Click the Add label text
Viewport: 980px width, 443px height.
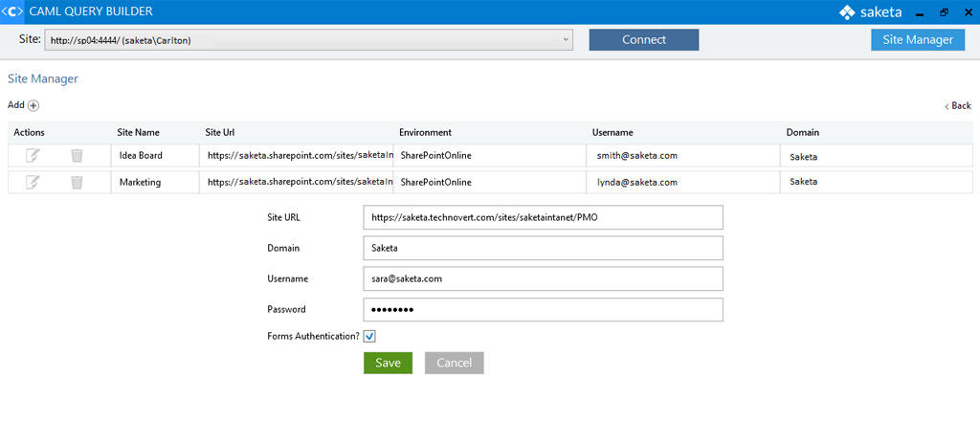pyautogui.click(x=16, y=105)
